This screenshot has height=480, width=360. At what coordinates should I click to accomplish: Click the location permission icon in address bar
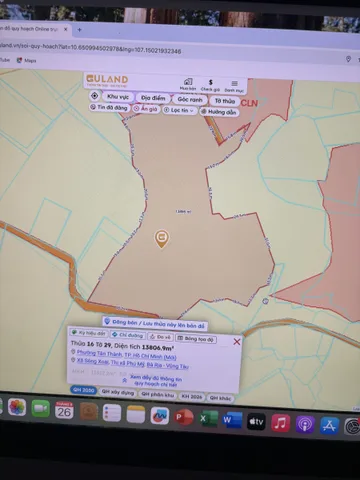coord(348,59)
